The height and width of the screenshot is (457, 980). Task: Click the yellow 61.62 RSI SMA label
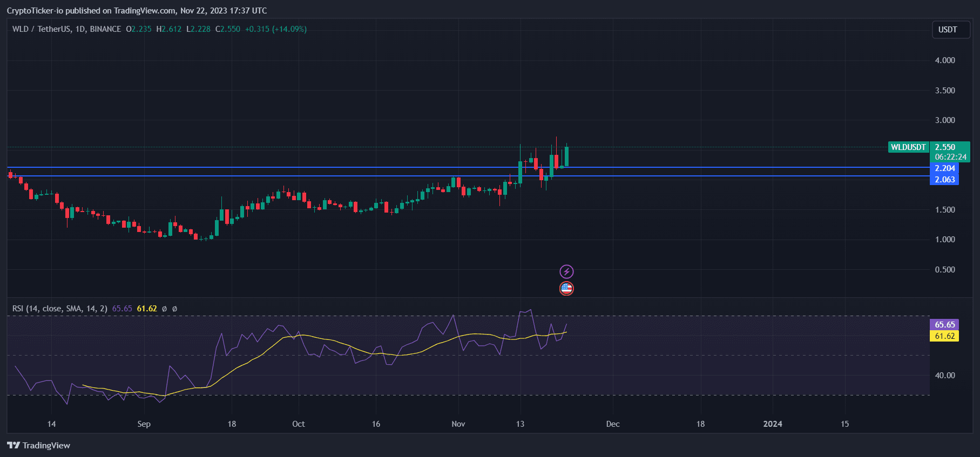pos(944,336)
